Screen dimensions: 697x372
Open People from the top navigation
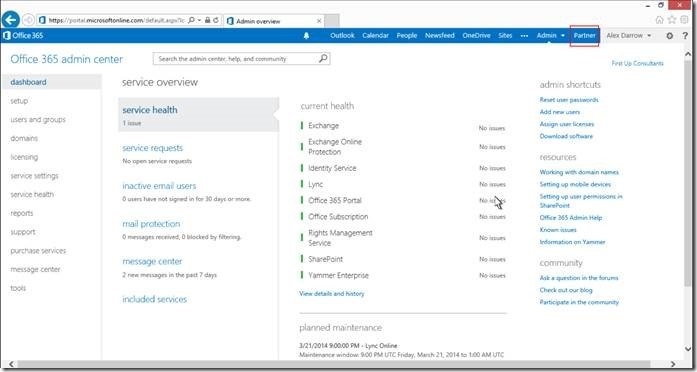pos(407,36)
